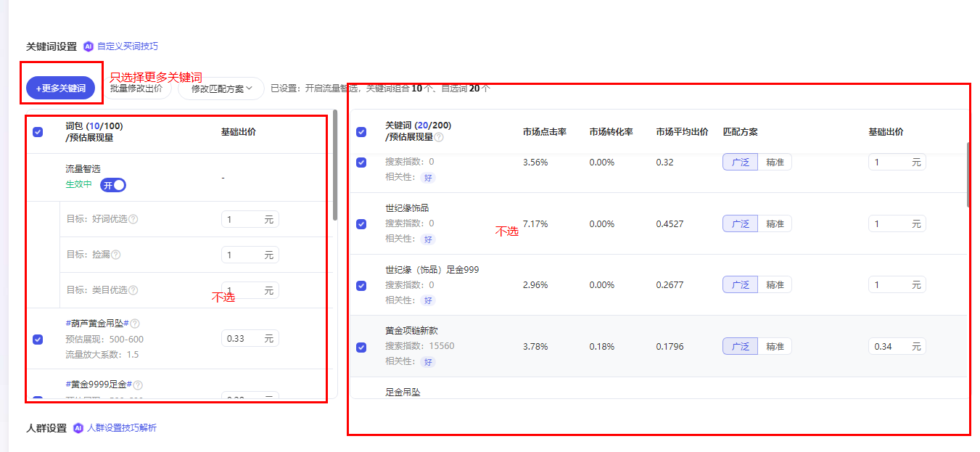Click help icon next to 关键词 预估展现量 header
The height and width of the screenshot is (452, 980).
point(439,137)
